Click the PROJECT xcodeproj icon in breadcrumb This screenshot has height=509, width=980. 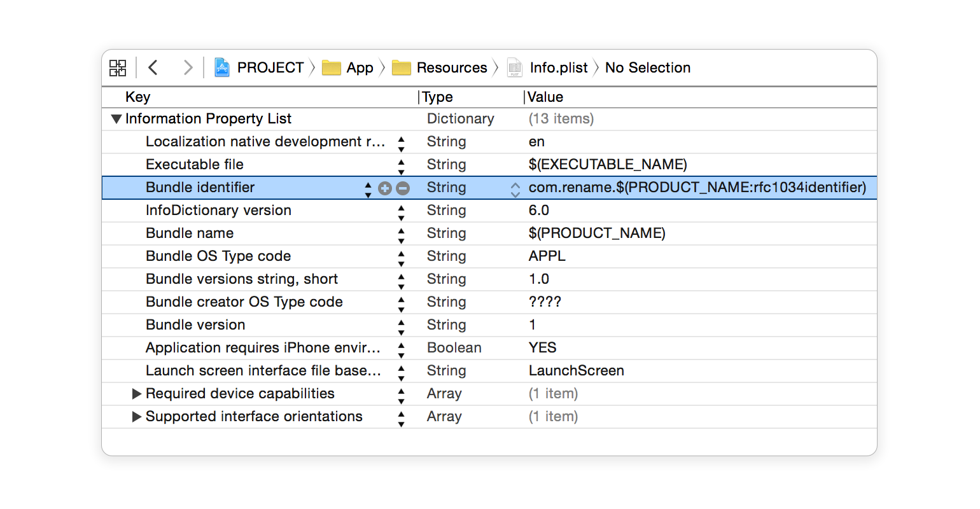[222, 67]
